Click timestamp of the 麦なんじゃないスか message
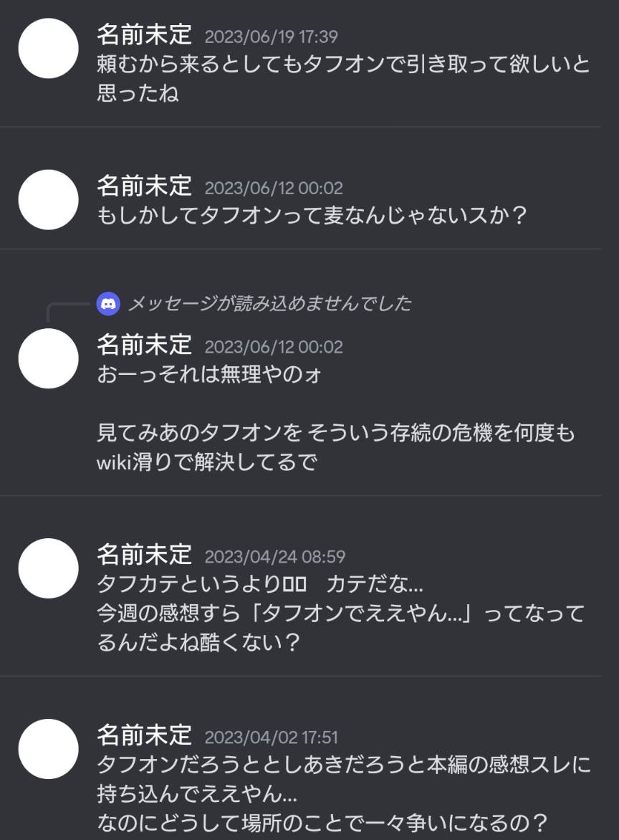 tap(274, 188)
